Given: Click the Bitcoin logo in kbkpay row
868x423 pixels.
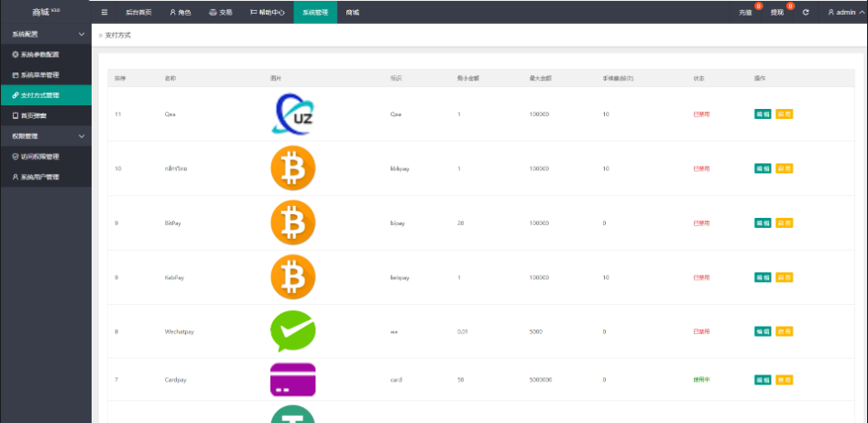Looking at the screenshot, I should [292, 168].
